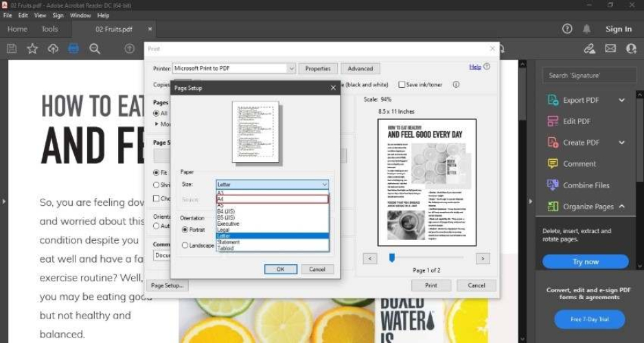This screenshot has width=644, height=343.
Task: Enable the Save ink/toner checkbox
Action: (x=402, y=84)
